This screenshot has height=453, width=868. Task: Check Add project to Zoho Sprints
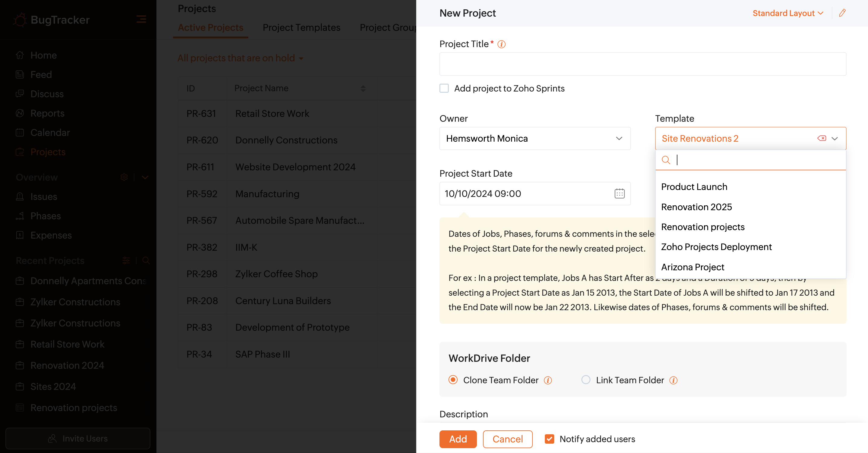pos(444,88)
